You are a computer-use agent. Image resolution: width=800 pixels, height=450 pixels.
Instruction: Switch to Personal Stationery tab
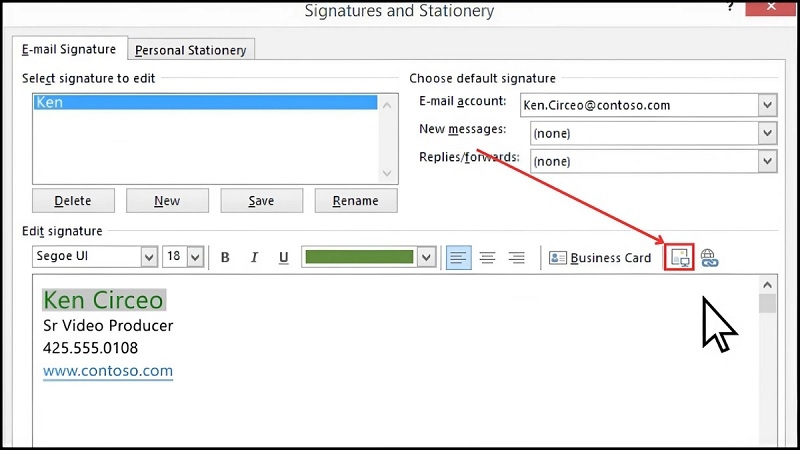[191, 50]
